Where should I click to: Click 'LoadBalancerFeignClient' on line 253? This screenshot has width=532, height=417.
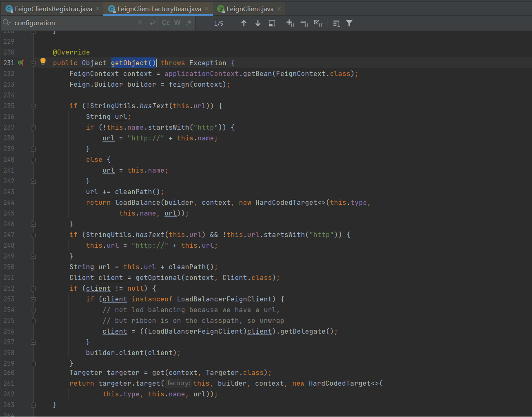pos(224,299)
